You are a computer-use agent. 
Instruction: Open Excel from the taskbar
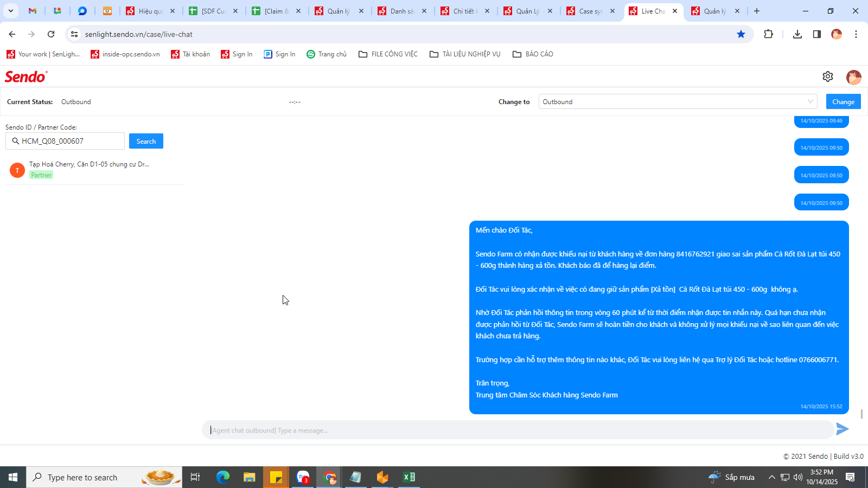coord(409,477)
